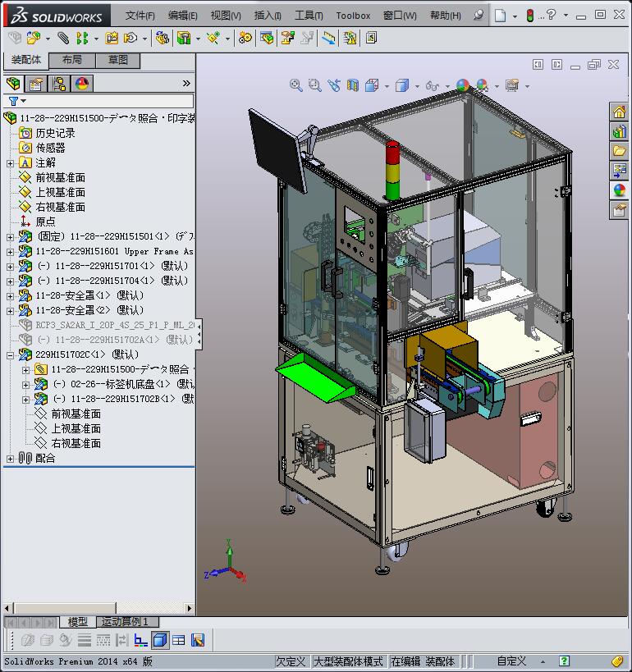This screenshot has width=632, height=672.
Task: Toggle shaded cube view in bottom toolbar
Action: (x=159, y=640)
